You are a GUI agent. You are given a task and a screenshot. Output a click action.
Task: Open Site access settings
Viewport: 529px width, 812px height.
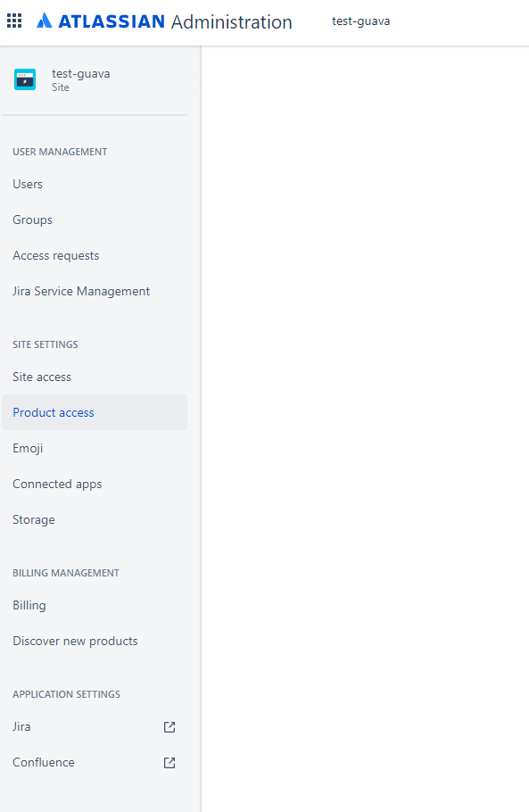95,377
